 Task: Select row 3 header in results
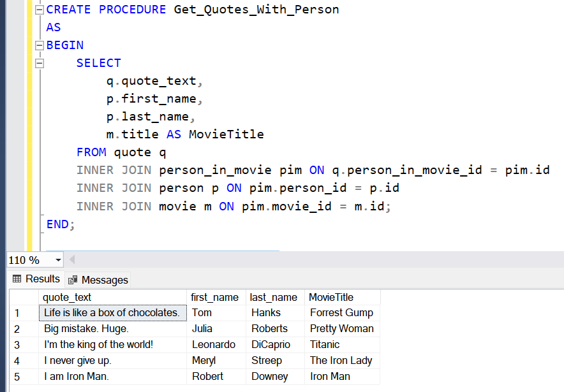point(24,345)
